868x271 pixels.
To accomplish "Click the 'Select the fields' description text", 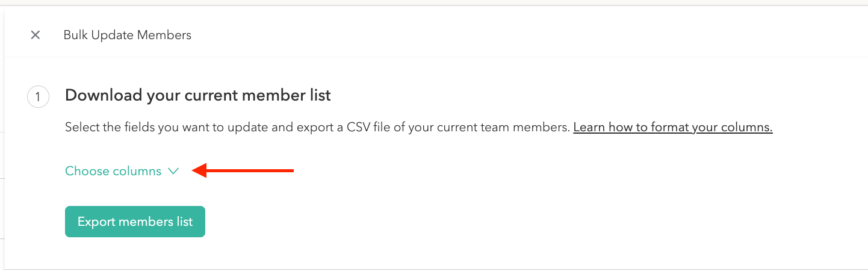I will click(317, 128).
